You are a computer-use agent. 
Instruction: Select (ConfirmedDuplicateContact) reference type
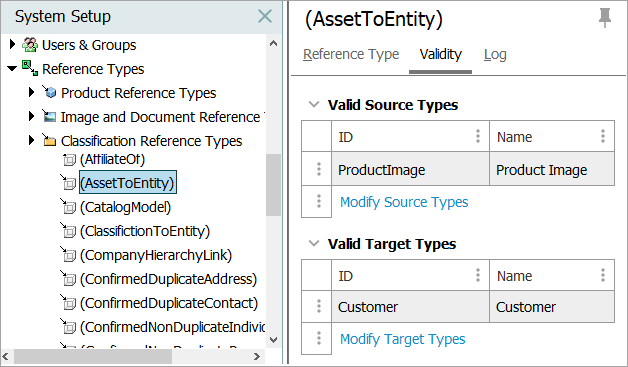click(x=169, y=303)
